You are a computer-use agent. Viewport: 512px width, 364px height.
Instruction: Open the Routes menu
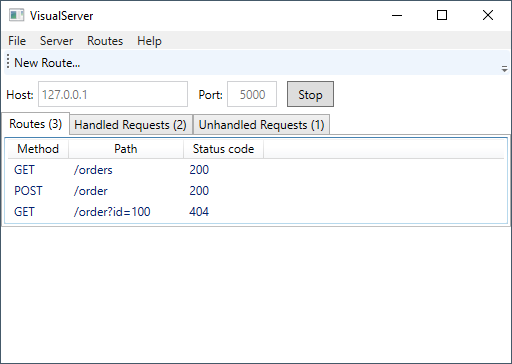(105, 41)
